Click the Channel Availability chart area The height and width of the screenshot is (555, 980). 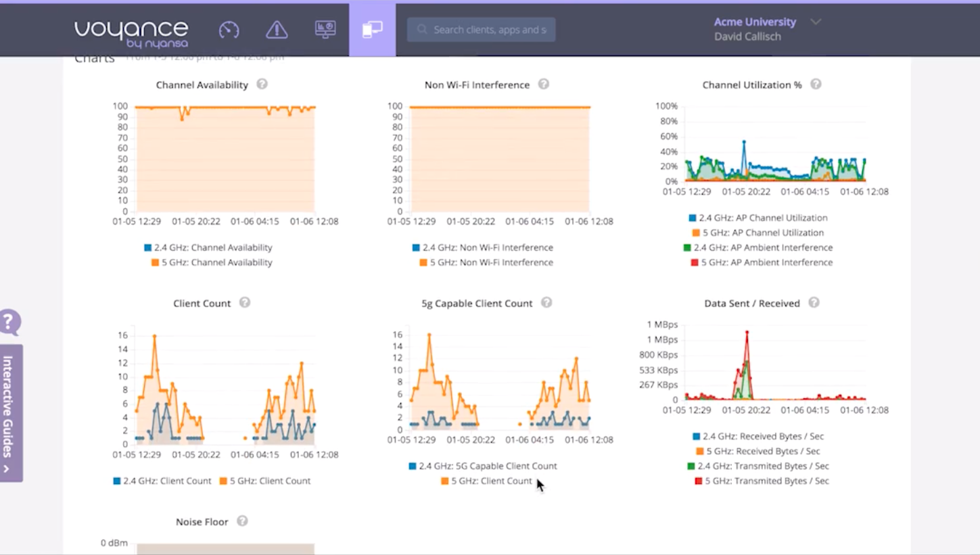(226, 159)
